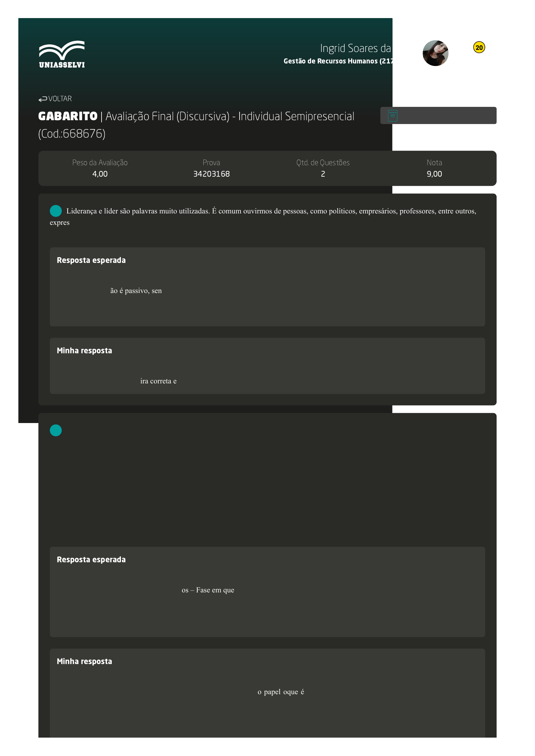
Task: Click the Peso da Avaliação value 4,00
Action: click(100, 174)
